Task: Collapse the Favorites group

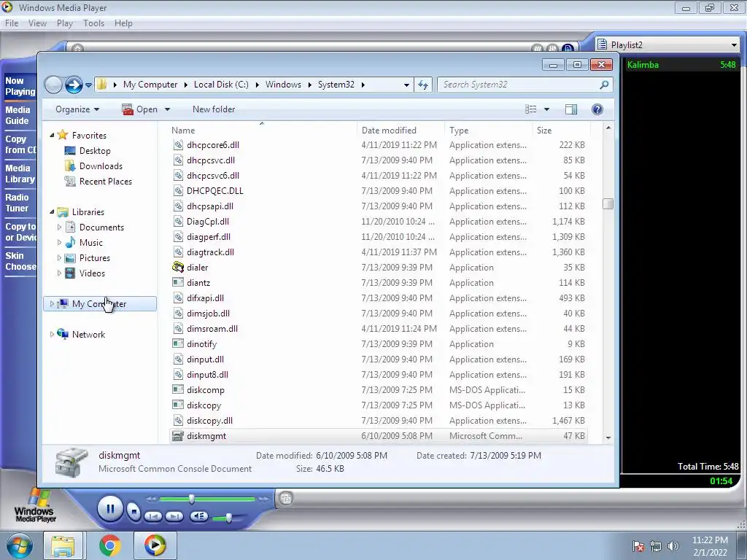Action: click(x=52, y=135)
